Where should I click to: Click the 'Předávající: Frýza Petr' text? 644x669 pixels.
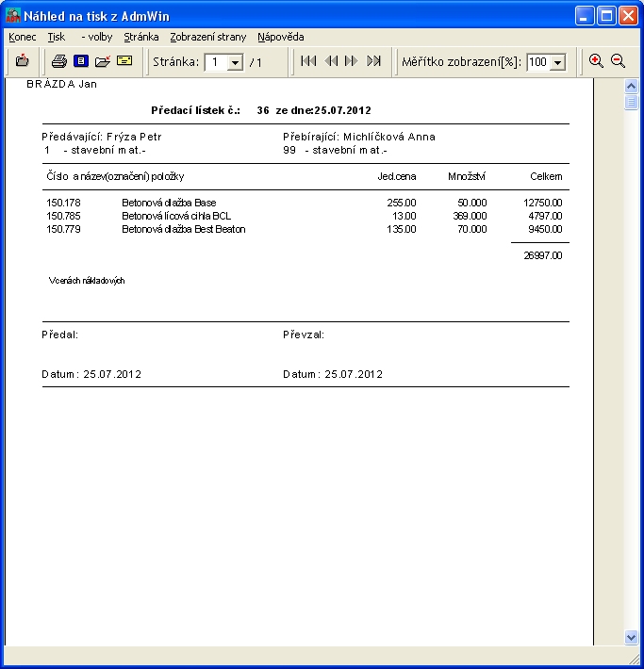coord(102,137)
